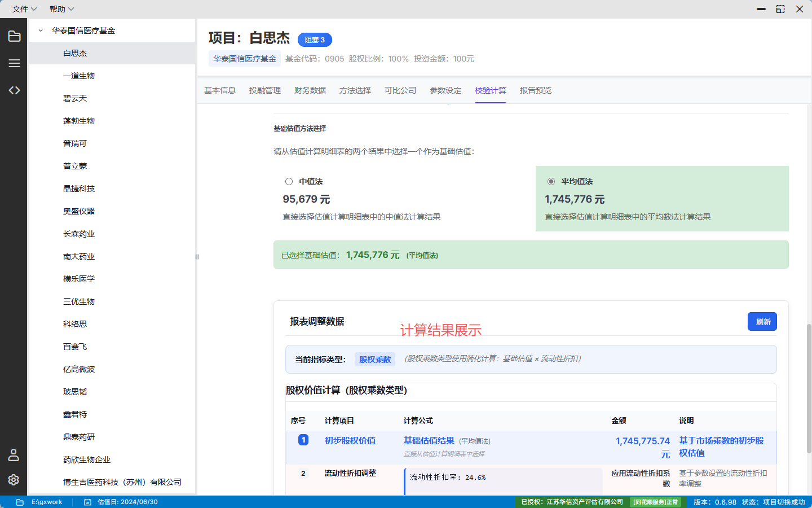Switch to the 基本信息 tab
The height and width of the screenshot is (508, 812).
tap(220, 90)
